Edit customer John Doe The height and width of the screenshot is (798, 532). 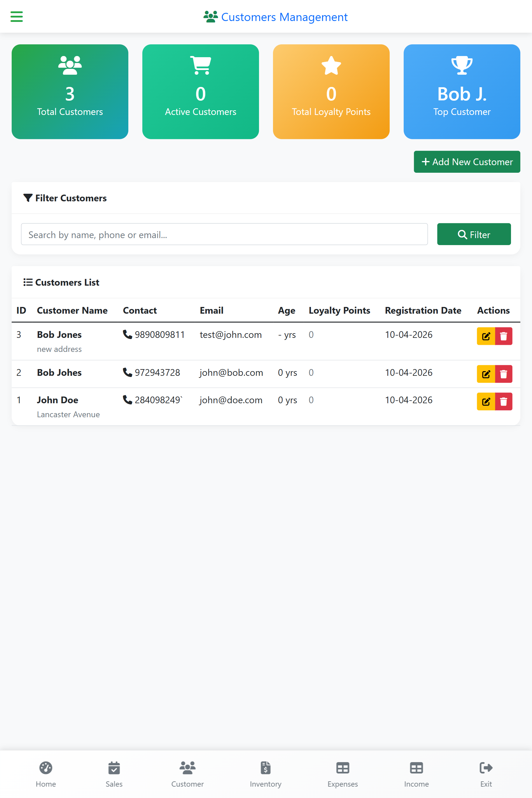click(x=486, y=401)
